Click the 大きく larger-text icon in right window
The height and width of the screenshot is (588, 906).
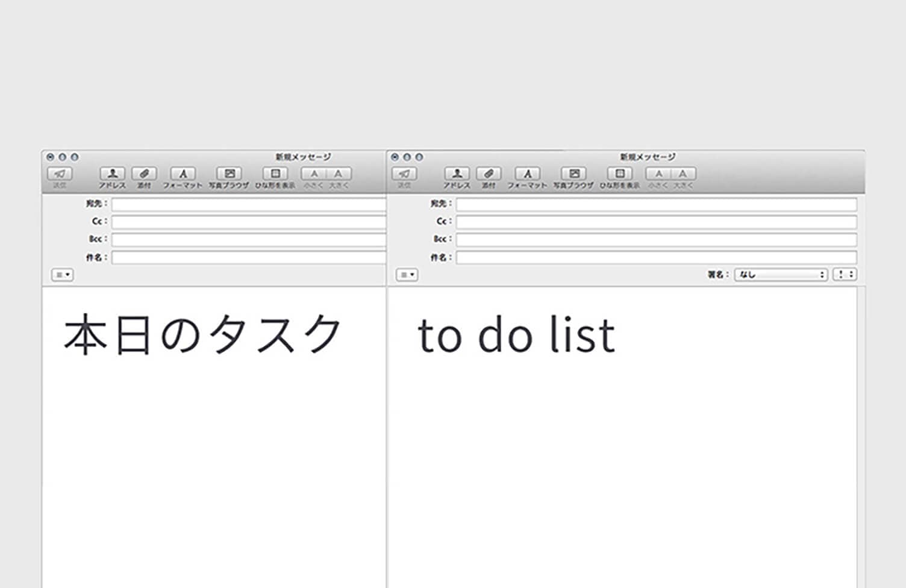[682, 174]
